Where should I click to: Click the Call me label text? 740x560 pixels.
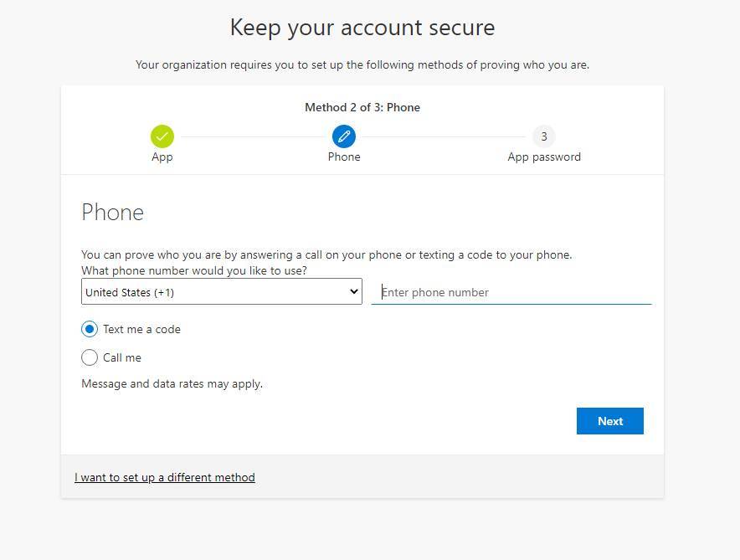coord(122,357)
